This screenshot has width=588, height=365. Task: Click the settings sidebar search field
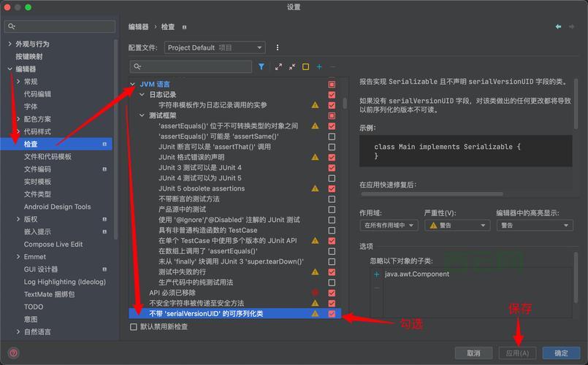pos(60,26)
